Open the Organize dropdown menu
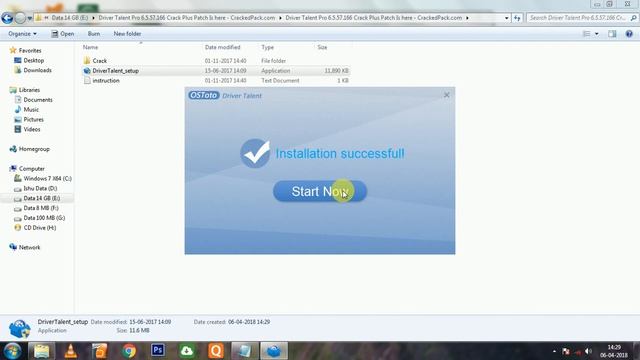 [x=22, y=34]
